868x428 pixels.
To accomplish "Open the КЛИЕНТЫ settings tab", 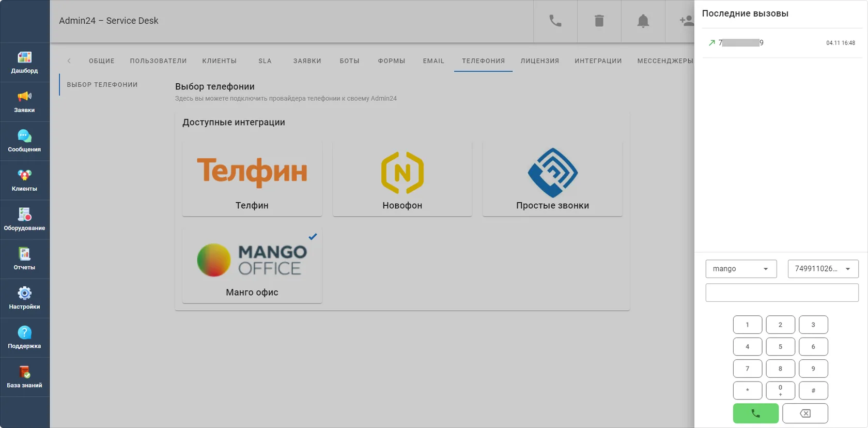I will 220,61.
